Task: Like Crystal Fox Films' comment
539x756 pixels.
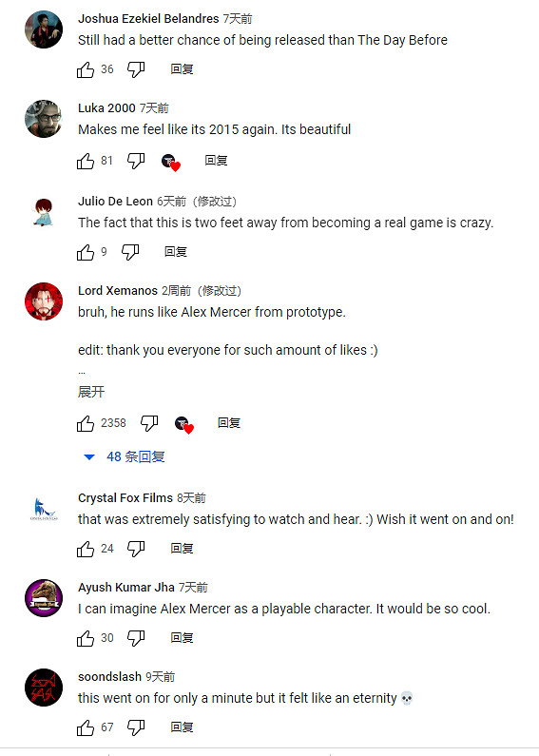Action: click(x=86, y=549)
